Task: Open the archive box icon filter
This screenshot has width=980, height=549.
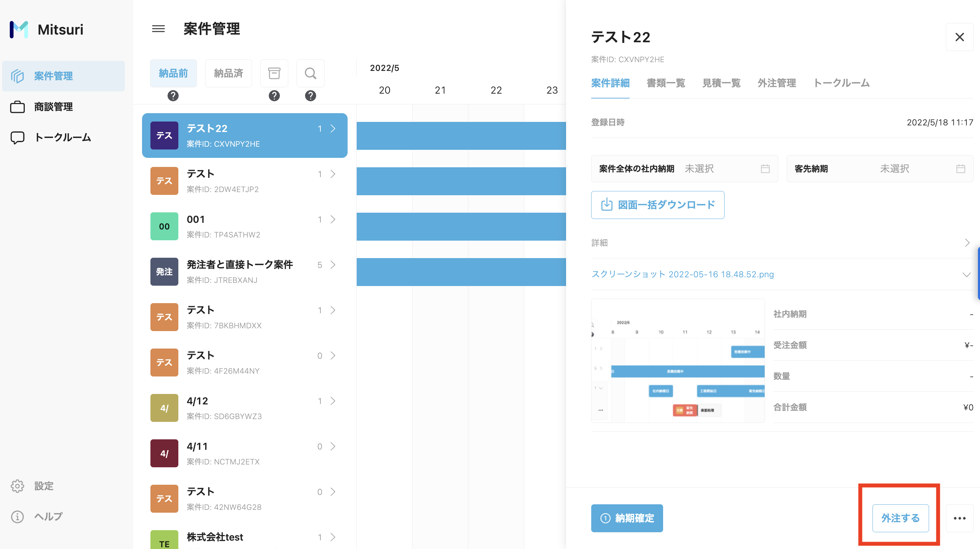Action: click(274, 73)
